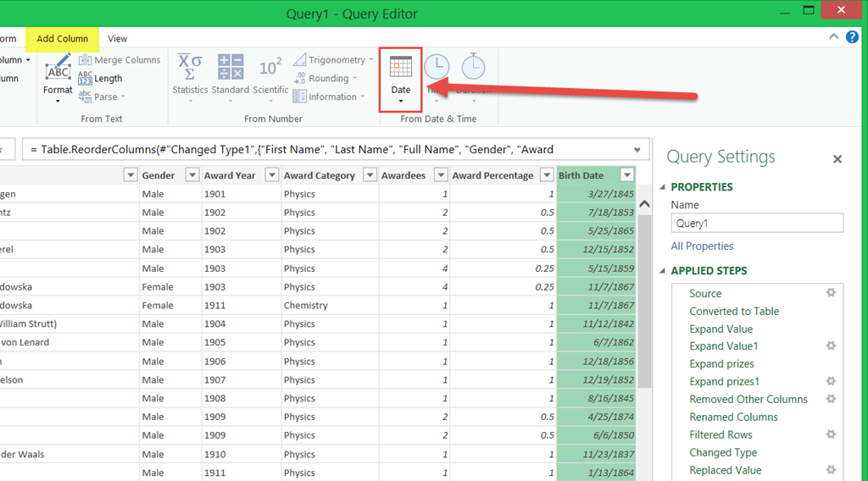Viewport: 868px width, 481px height.
Task: Click gear icon beside Filtered Rows step
Action: [x=831, y=434]
